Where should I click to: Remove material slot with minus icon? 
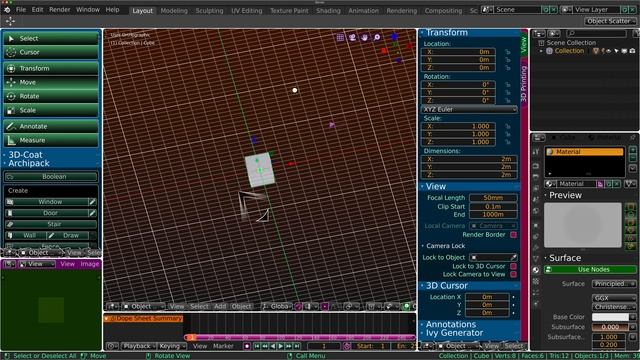coord(633,158)
